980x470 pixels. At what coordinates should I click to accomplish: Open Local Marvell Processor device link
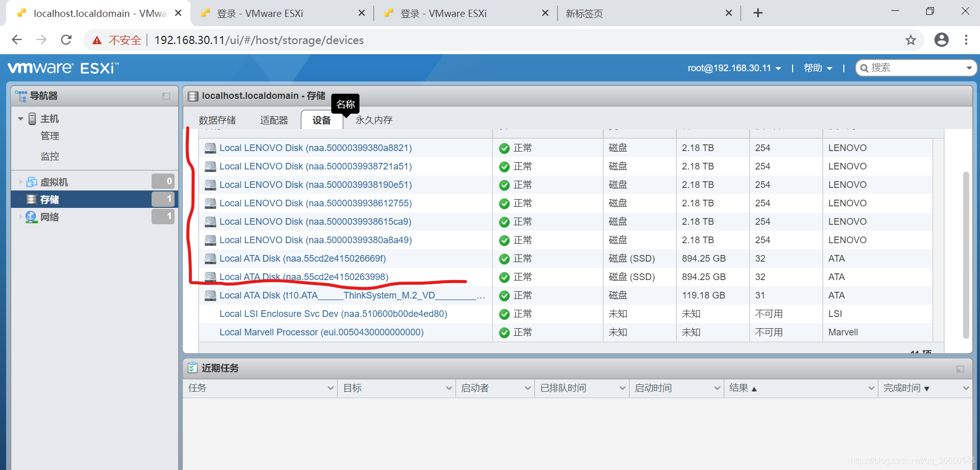click(322, 332)
